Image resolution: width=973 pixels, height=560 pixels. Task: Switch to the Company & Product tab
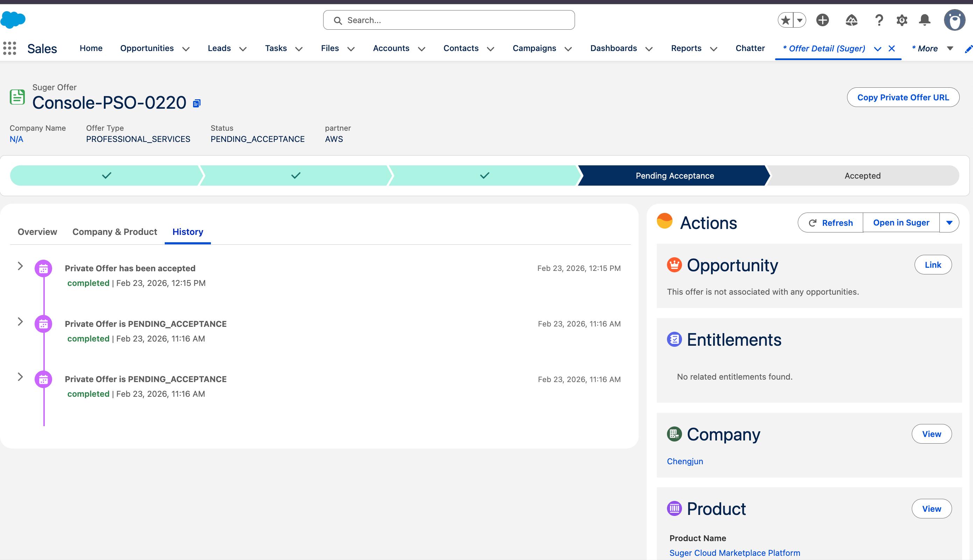click(x=115, y=231)
